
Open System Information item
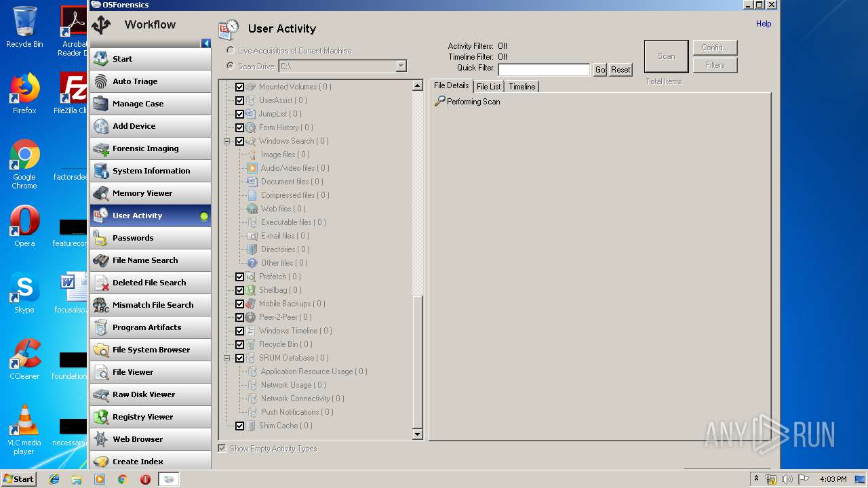click(150, 171)
